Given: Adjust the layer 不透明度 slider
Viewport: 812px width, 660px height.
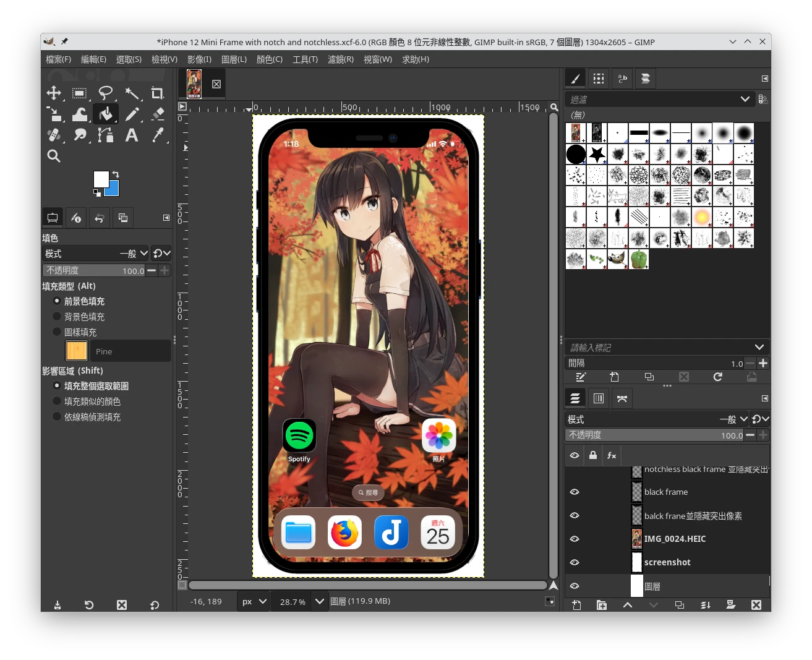Looking at the screenshot, I should click(x=654, y=435).
